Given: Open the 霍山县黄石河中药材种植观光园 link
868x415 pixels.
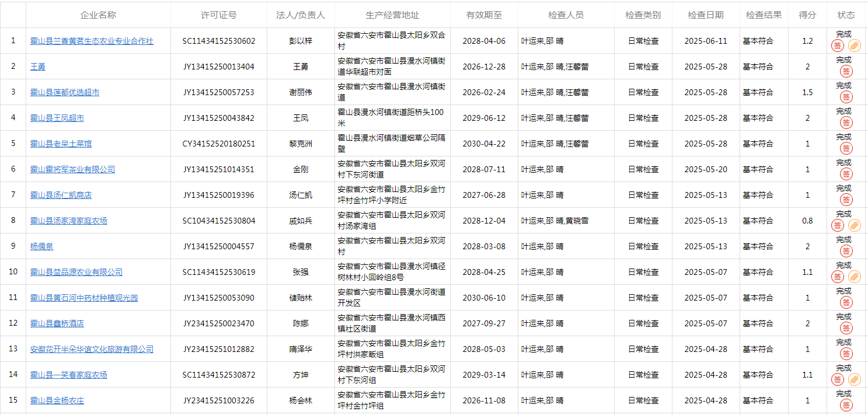Looking at the screenshot, I should (84, 298).
